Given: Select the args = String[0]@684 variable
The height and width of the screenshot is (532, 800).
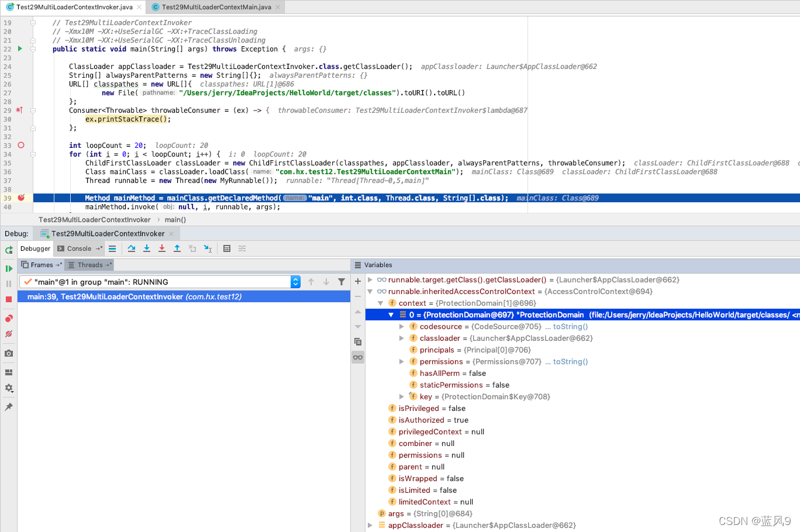Looking at the screenshot, I should (430, 513).
